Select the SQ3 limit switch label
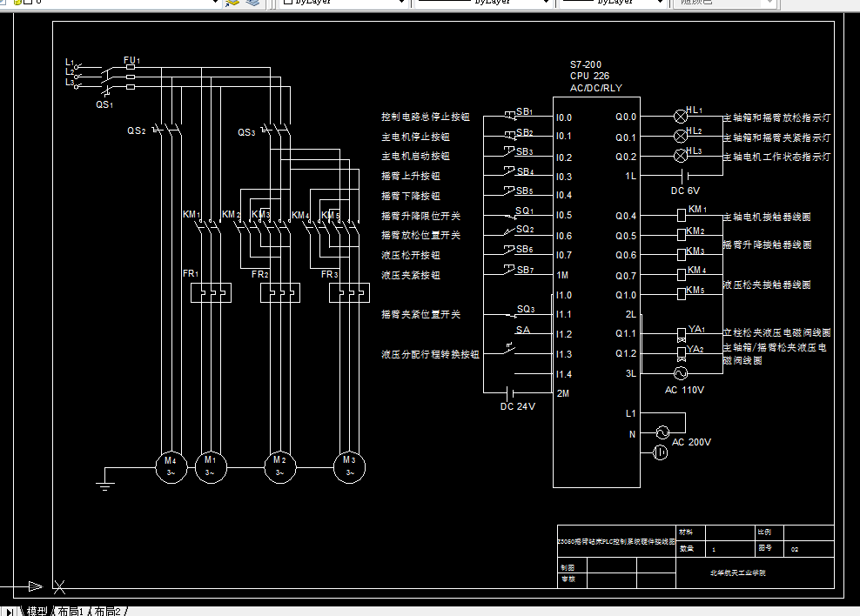Viewport: 860px width, 616px height. pos(526,310)
